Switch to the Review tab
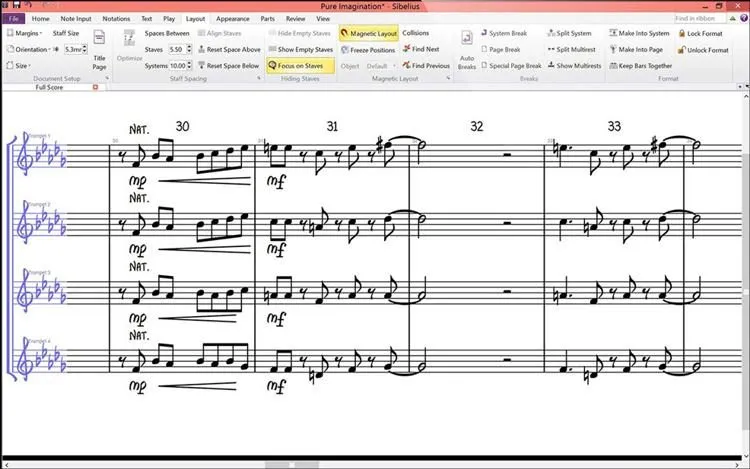 295,19
